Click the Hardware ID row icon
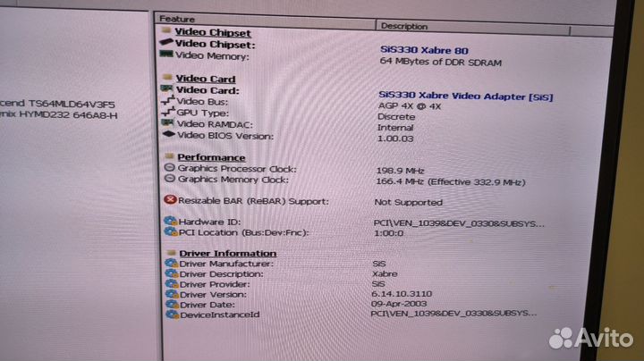Image resolution: width=644 pixels, height=361 pixels. coord(170,221)
